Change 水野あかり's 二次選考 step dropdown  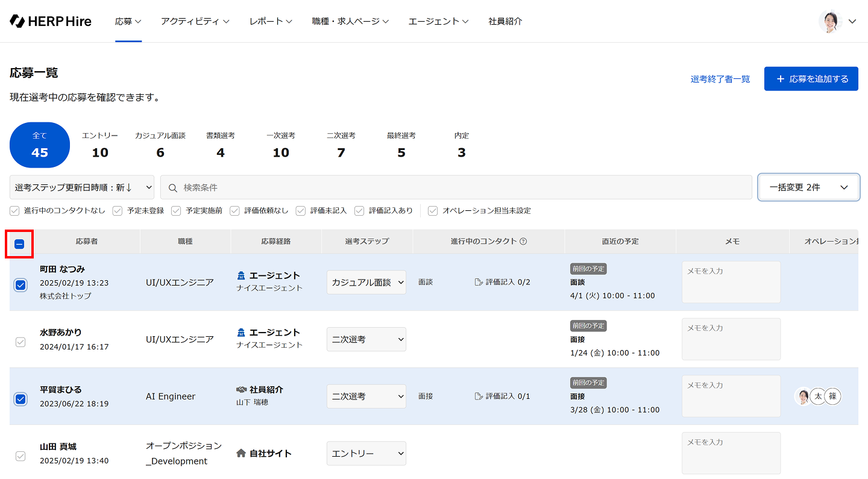coord(366,339)
